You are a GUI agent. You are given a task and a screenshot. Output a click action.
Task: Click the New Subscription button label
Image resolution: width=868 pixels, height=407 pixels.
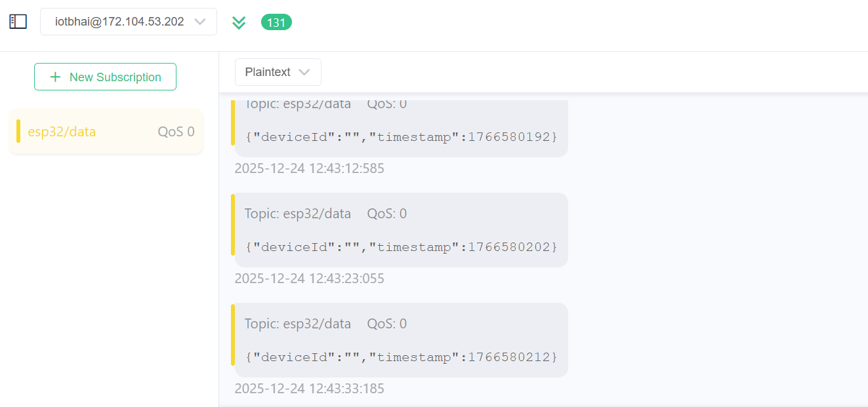pos(115,77)
